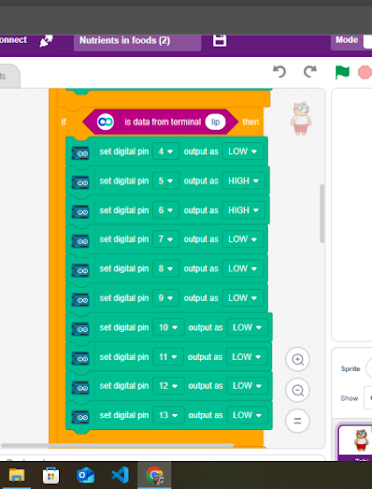Reset workspace zoom with the equals icon
This screenshot has width=372, height=489.
coord(298,421)
